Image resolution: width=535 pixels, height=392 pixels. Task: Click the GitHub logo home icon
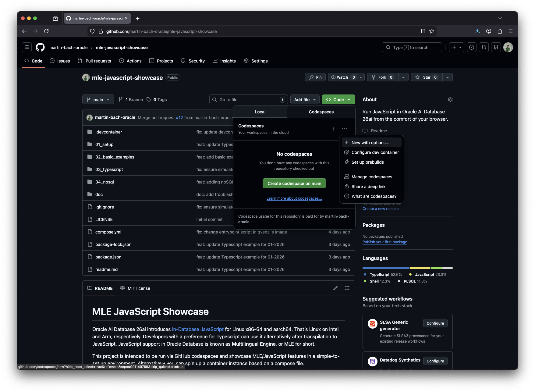[40, 47]
